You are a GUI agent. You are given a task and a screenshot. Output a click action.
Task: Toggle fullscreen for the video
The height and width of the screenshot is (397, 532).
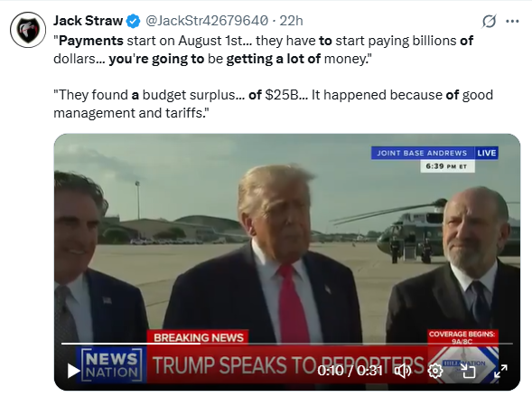click(x=500, y=371)
